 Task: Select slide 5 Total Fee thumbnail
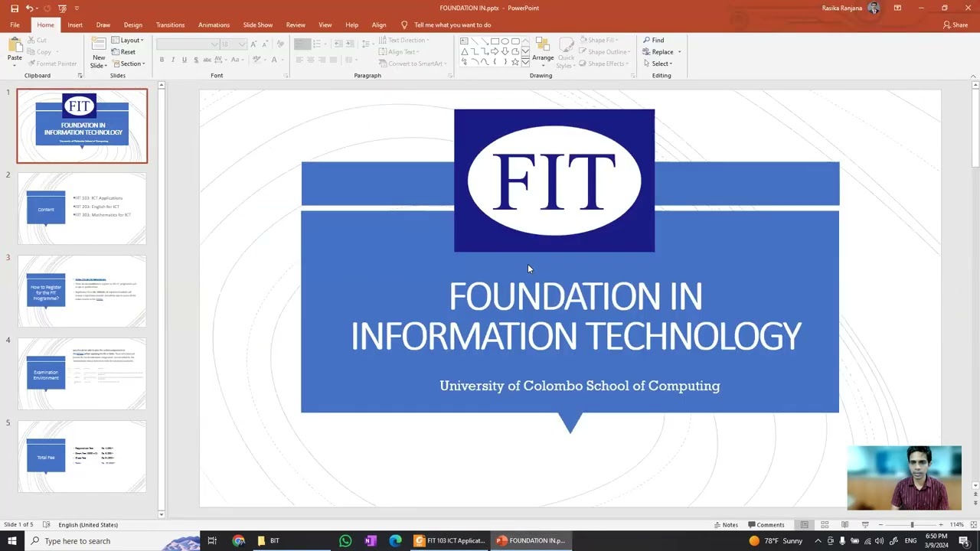click(x=82, y=456)
